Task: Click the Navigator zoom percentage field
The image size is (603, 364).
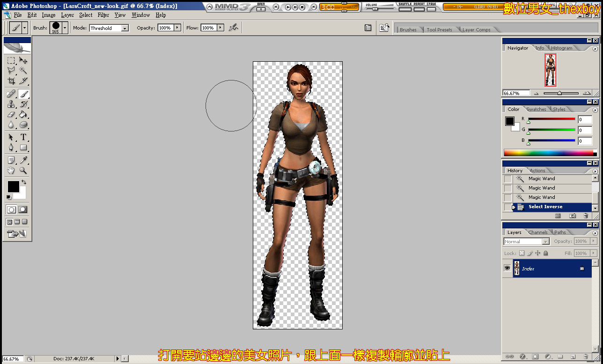Action: [x=516, y=93]
